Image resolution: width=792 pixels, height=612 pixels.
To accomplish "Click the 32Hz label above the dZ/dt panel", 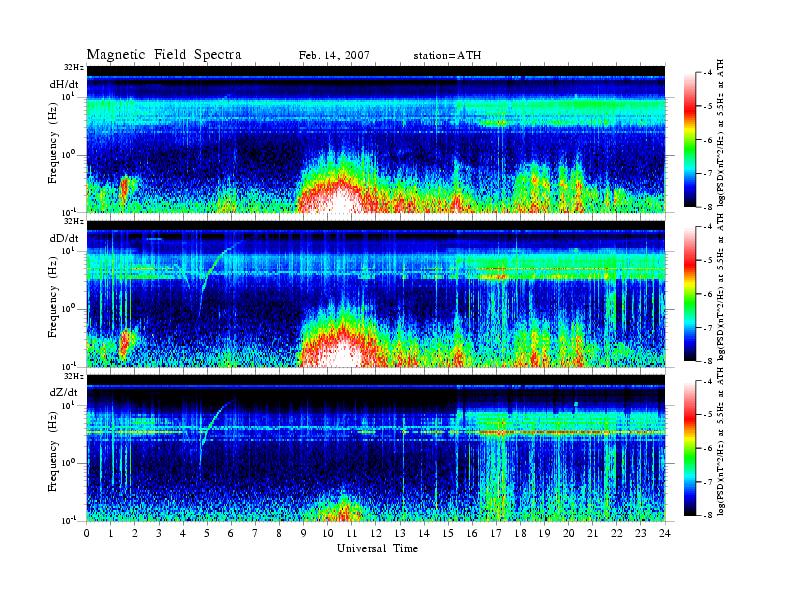I will point(74,376).
